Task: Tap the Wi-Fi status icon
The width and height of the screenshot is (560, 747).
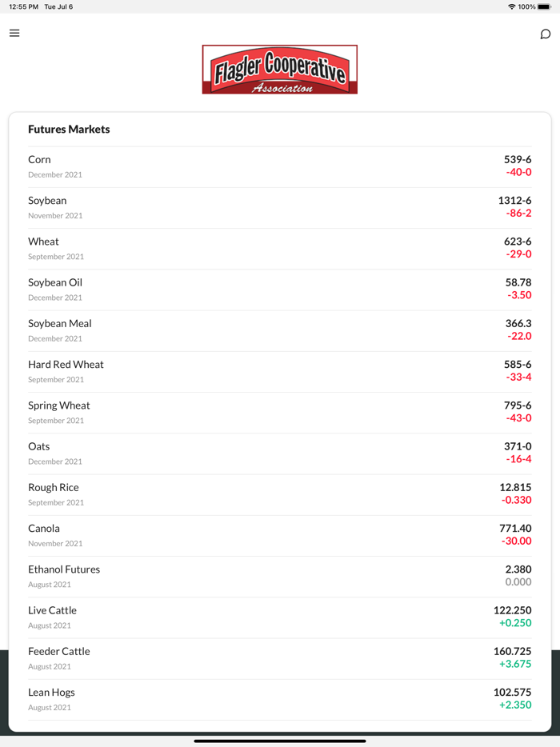Action: pos(512,6)
